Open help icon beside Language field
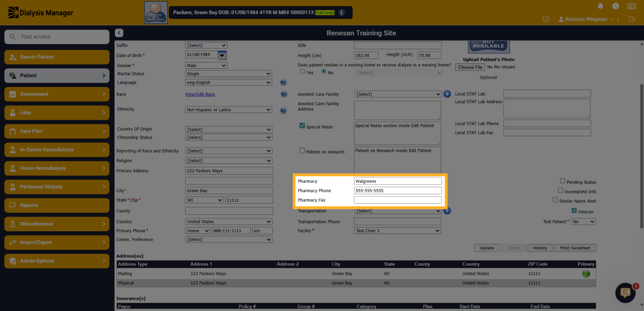This screenshot has height=311, width=644. (x=283, y=82)
